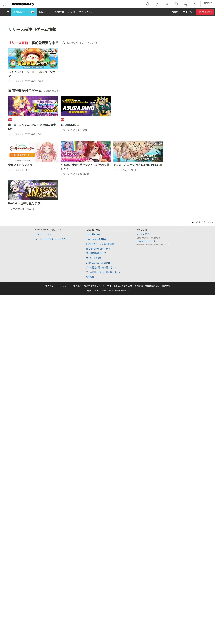Open プレスリリース in dark footer
The image size is (215, 644).
point(63,286)
